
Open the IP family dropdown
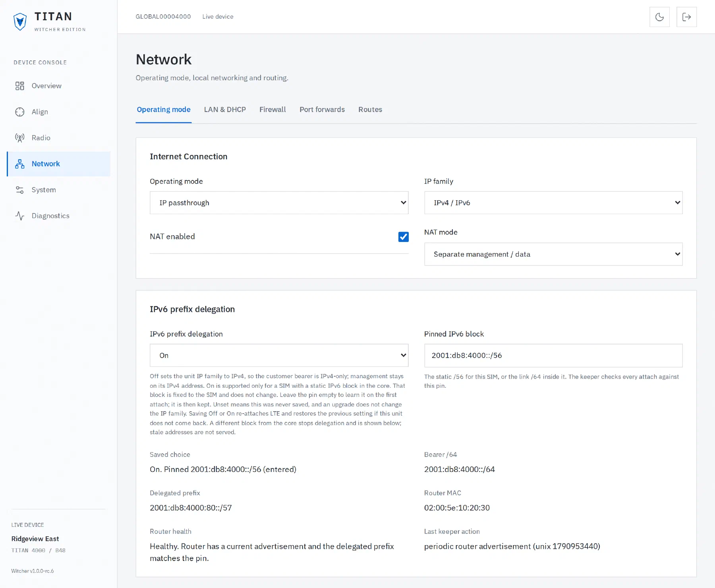[553, 203]
